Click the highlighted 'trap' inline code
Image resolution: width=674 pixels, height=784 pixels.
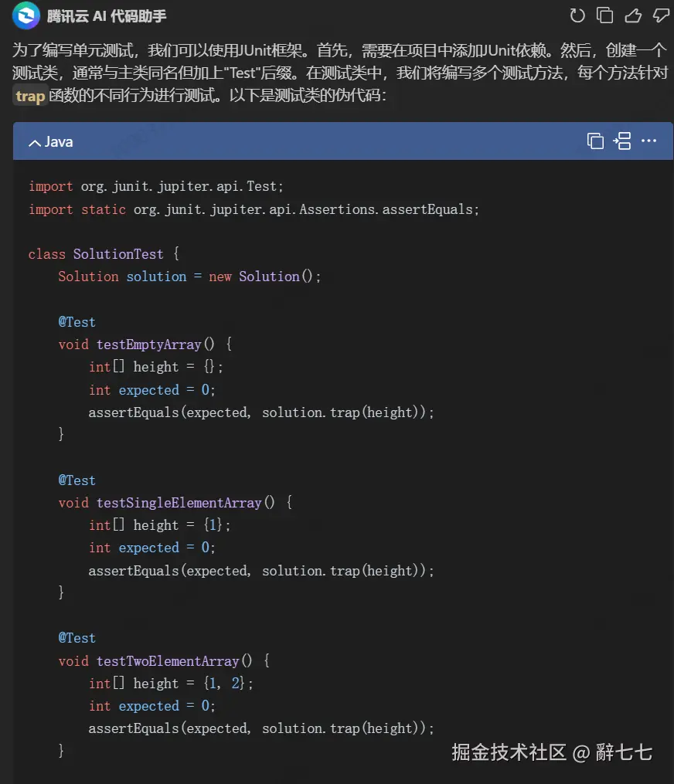pyautogui.click(x=30, y=96)
